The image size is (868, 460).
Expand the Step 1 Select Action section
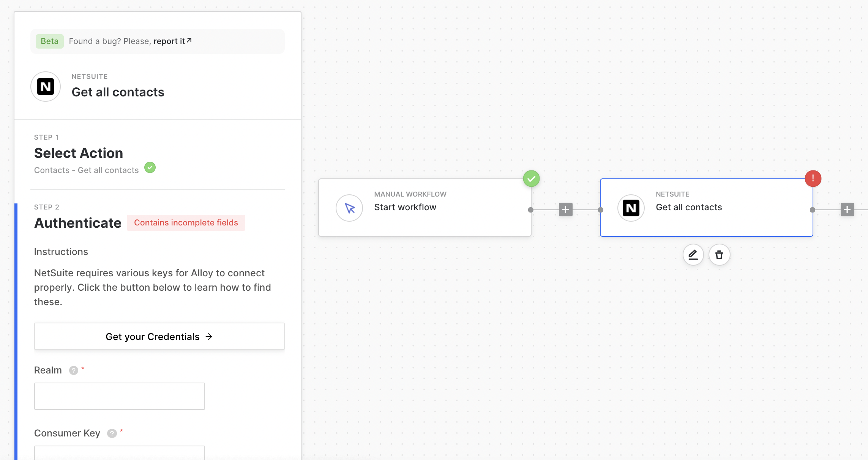pos(79,153)
